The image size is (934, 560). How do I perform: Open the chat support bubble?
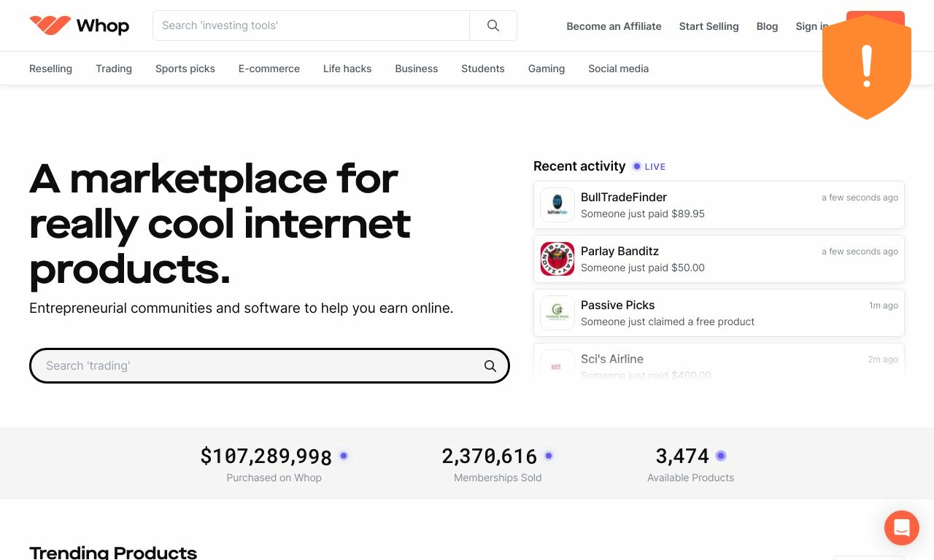tap(902, 528)
